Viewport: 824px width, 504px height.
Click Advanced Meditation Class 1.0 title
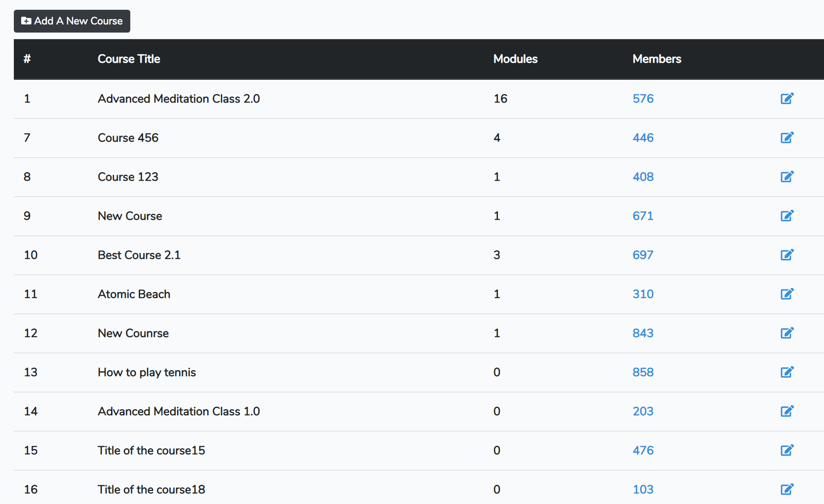179,411
